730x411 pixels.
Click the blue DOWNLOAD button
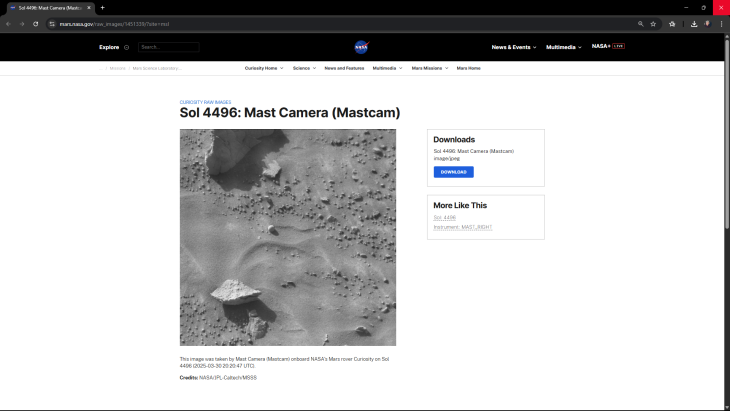pyautogui.click(x=453, y=172)
